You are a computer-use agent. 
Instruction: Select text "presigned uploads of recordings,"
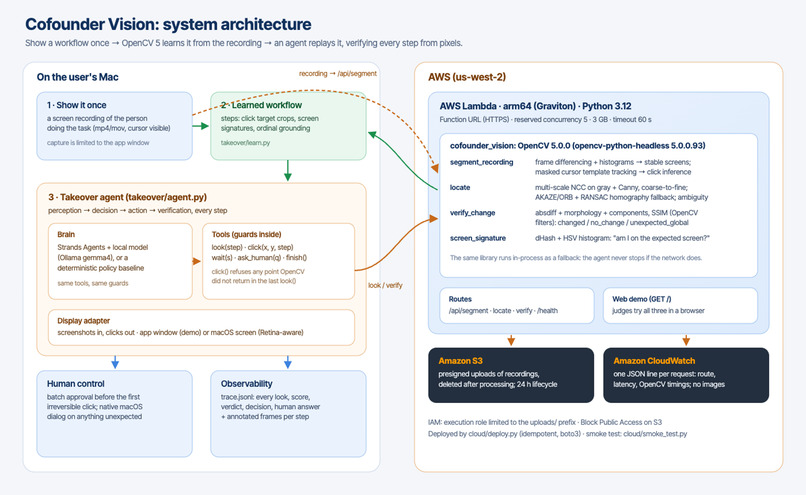pyautogui.click(x=488, y=374)
